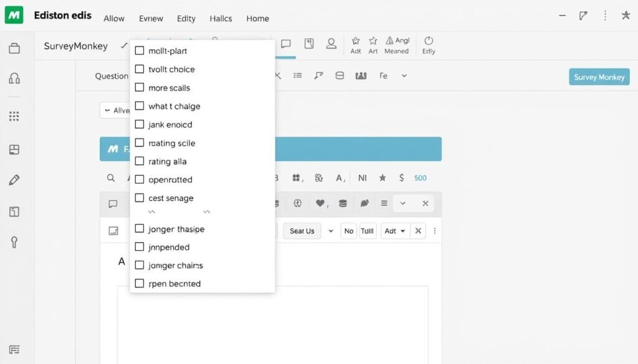638x364 pixels.
Task: Expand the Fe dropdown chevron
Action: coord(404,75)
